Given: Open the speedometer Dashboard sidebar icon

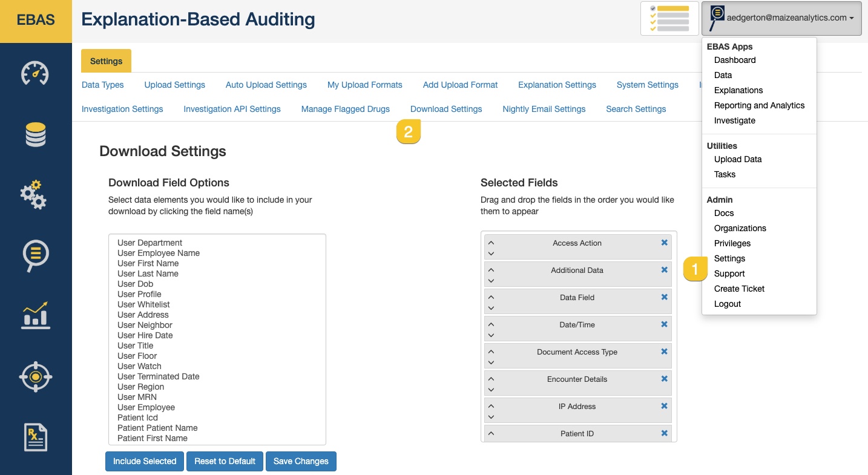Looking at the screenshot, I should (35, 73).
